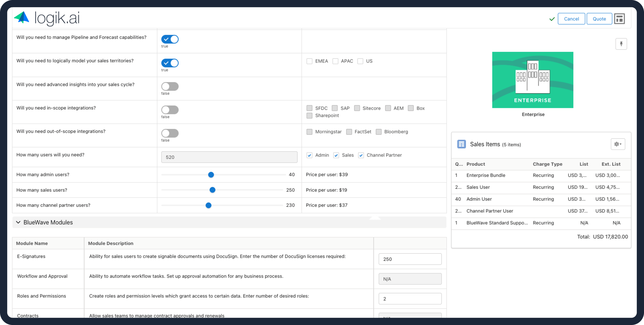Click the Enterprise product thumbnail
Viewport: 644px width, 325px height.
pos(533,80)
